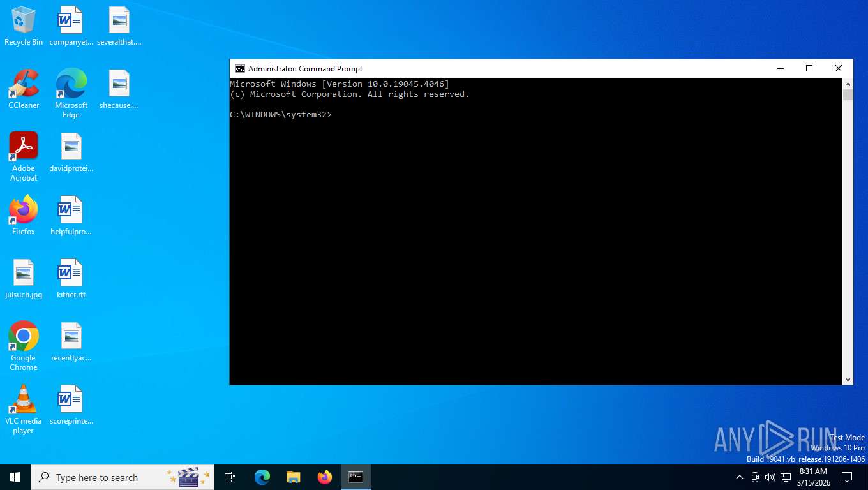
Task: Click the Command Prompt title bar text
Action: point(305,69)
